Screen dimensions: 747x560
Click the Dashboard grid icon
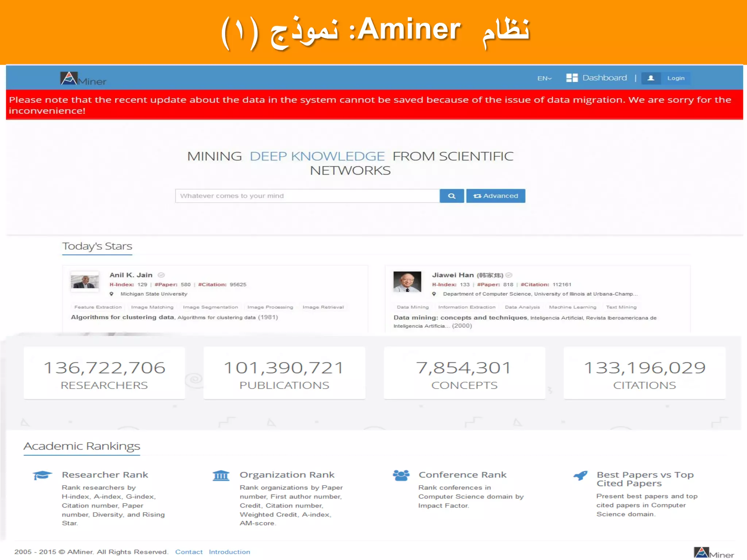[572, 78]
